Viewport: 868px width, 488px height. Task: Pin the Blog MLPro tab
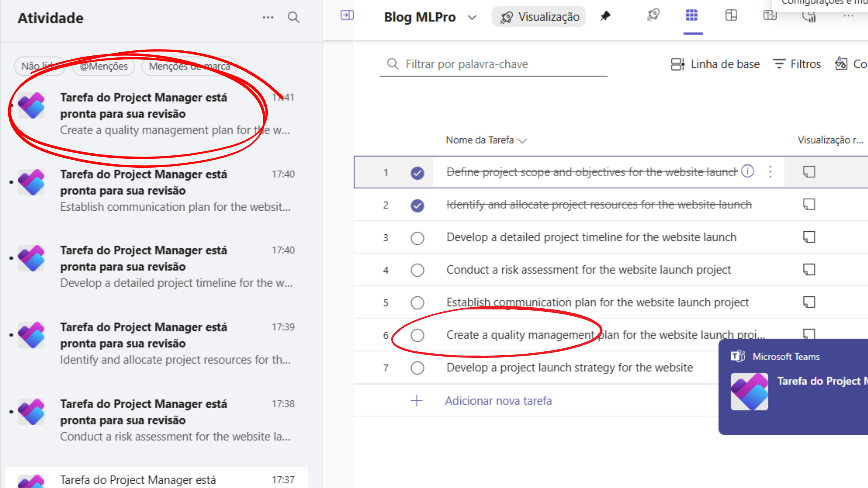(605, 16)
